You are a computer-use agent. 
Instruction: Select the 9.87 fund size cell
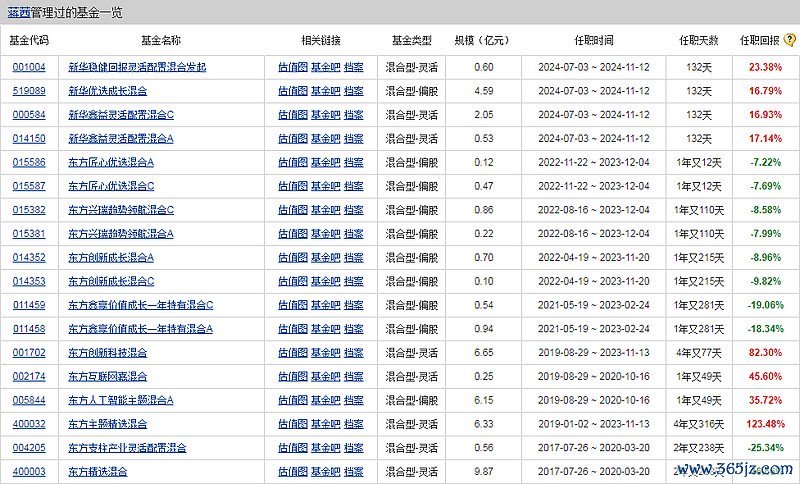tap(484, 472)
